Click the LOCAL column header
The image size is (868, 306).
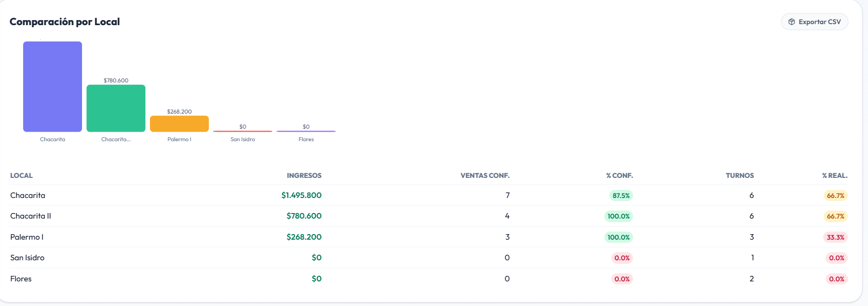click(21, 175)
